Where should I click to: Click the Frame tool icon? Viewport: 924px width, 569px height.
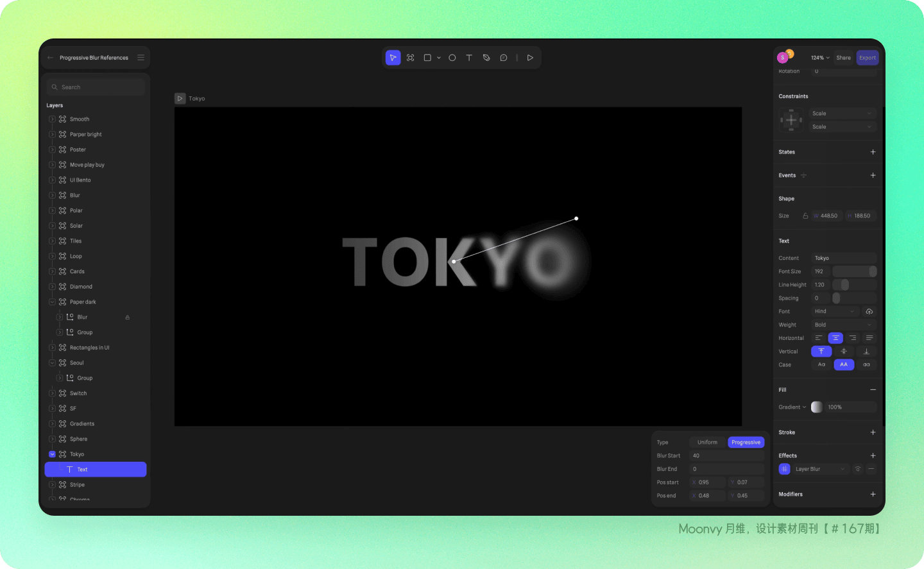tap(411, 58)
